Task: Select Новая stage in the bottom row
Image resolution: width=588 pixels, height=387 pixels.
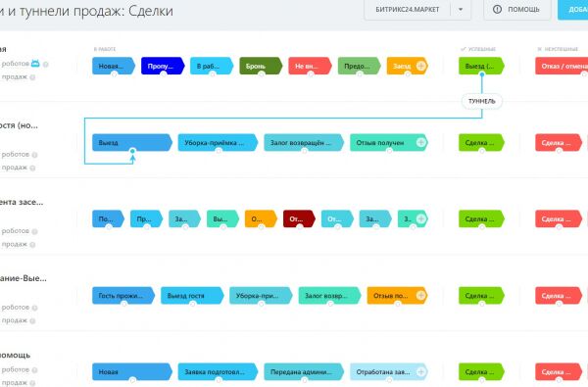Action: tap(132, 372)
